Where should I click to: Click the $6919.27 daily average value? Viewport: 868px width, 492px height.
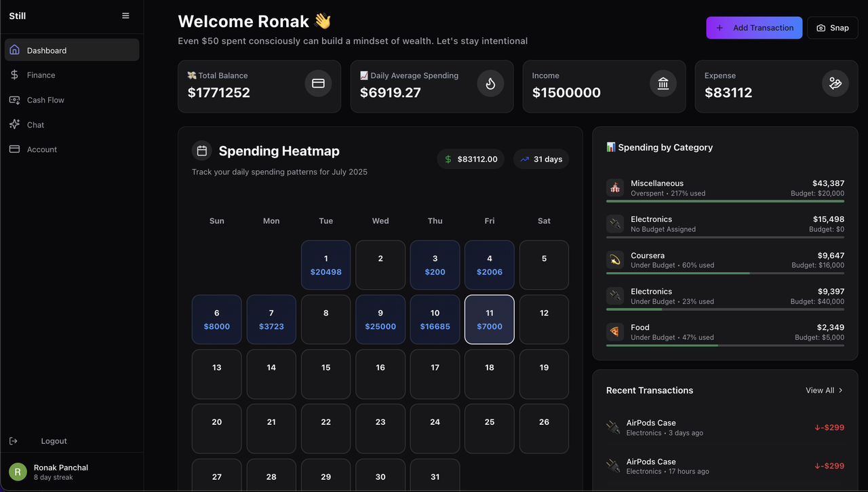[x=391, y=92]
